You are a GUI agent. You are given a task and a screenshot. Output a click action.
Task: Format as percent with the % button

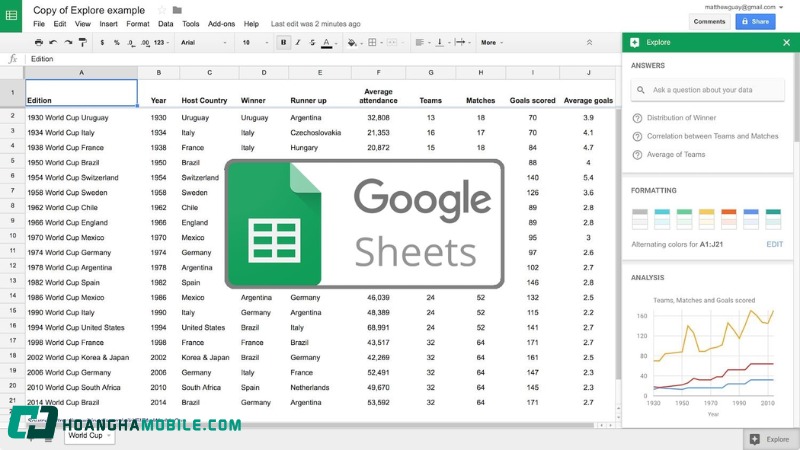pyautogui.click(x=116, y=42)
